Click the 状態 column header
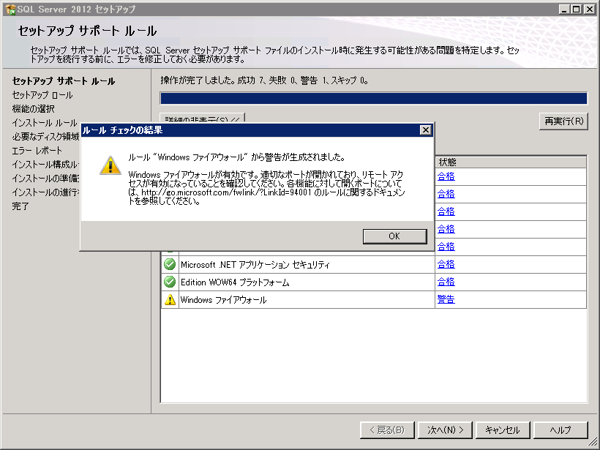The image size is (600, 450). tap(510, 162)
